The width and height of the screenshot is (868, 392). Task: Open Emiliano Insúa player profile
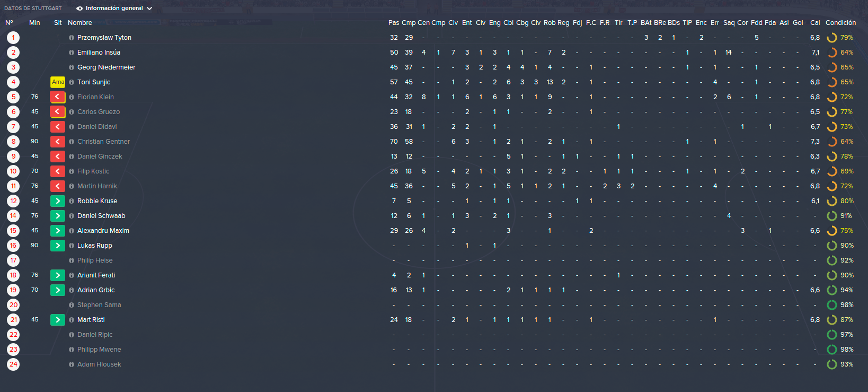click(99, 53)
